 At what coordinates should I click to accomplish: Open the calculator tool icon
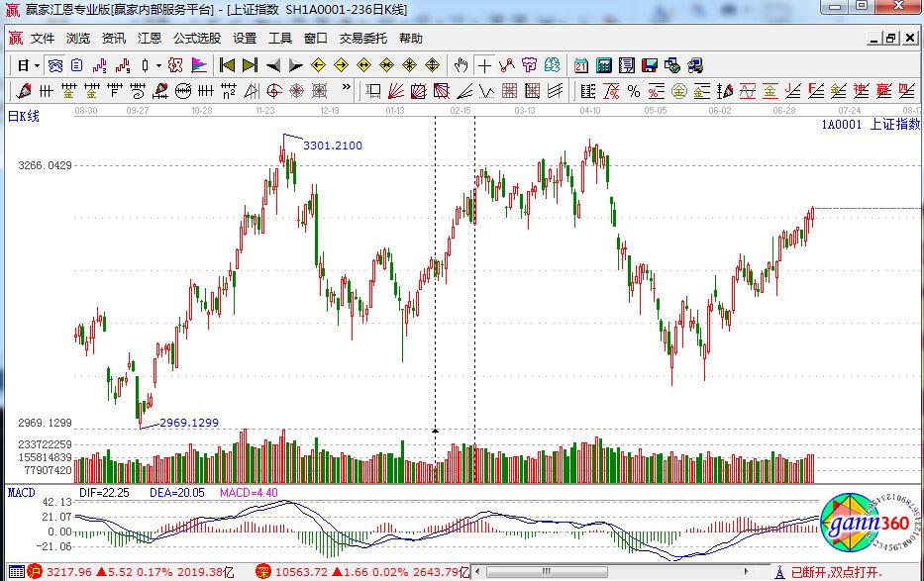603,65
